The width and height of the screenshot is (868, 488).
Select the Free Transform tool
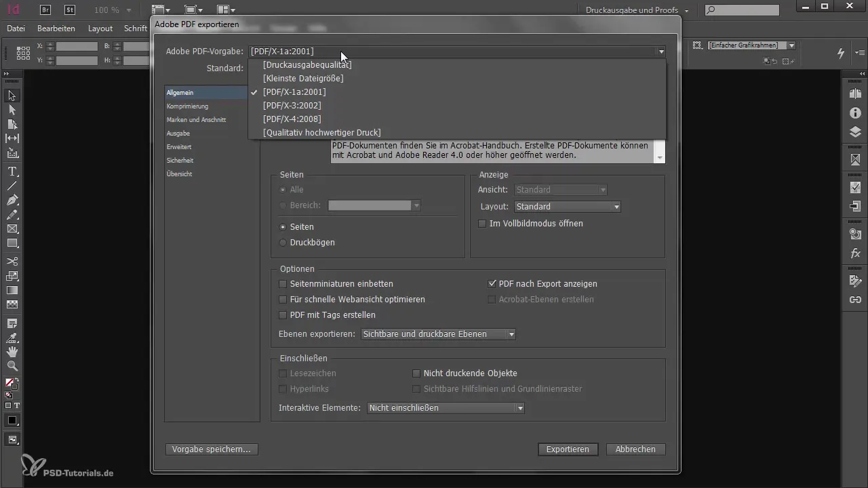click(x=12, y=276)
